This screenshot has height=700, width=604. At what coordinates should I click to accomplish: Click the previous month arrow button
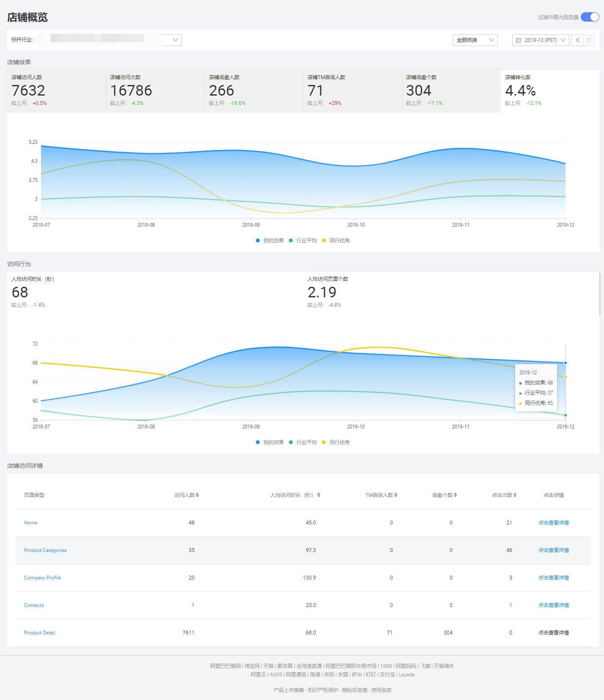[577, 40]
